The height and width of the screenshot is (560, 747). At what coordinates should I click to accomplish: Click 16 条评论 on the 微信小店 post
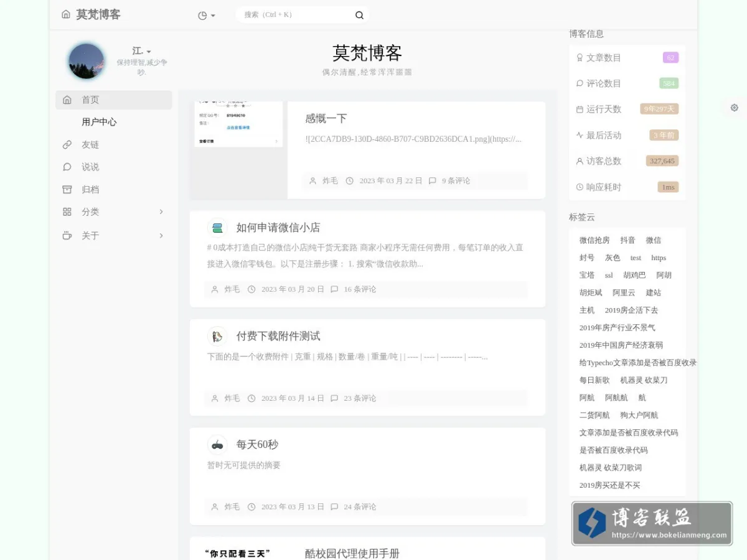click(360, 289)
